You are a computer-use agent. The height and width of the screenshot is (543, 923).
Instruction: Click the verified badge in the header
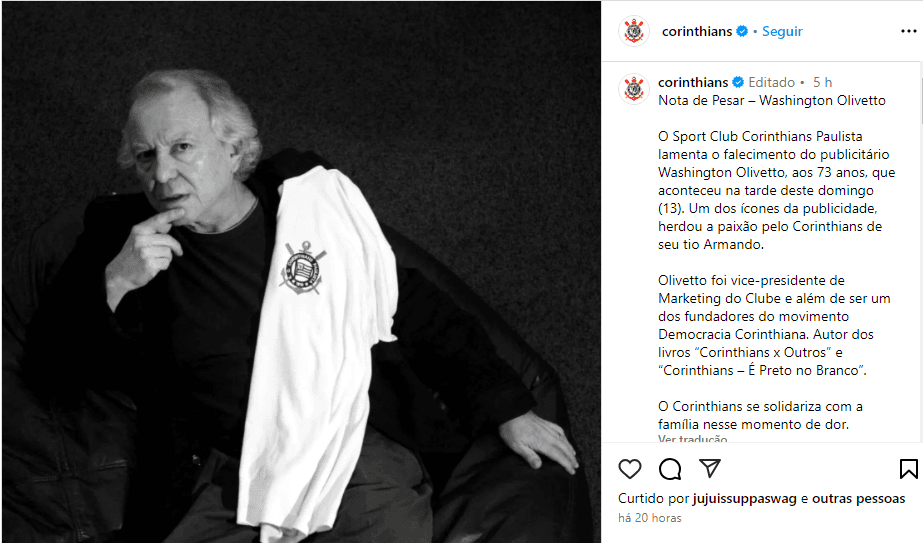pyautogui.click(x=742, y=31)
